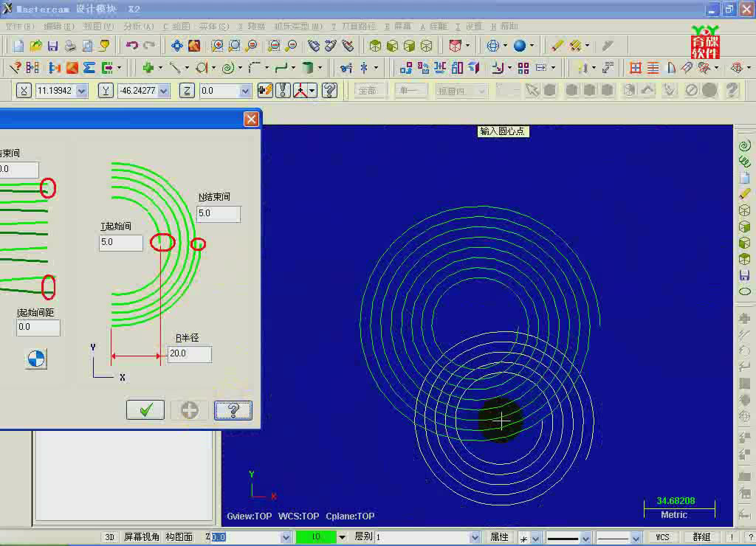This screenshot has height=546, width=756.
Task: Click the red cube view icon
Action: 455,46
